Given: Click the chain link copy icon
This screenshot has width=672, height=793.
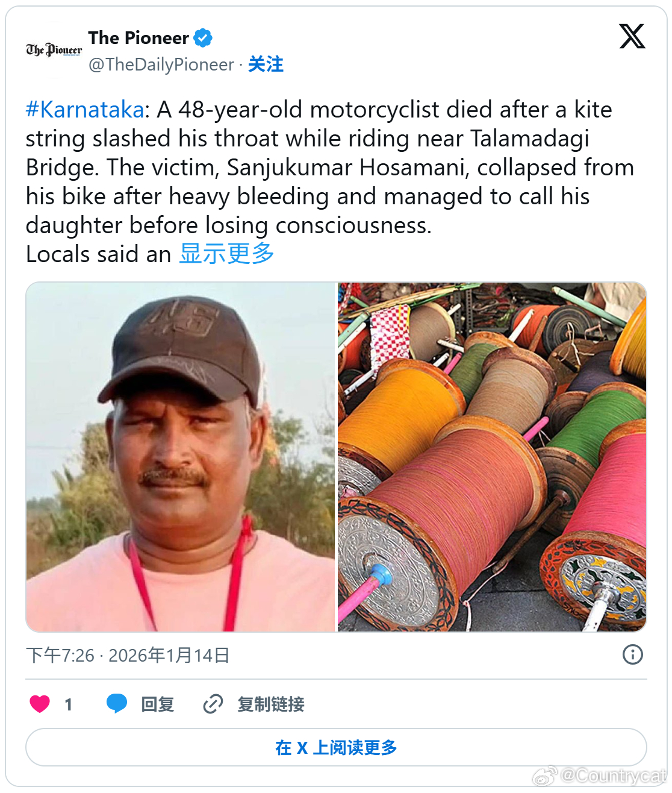Looking at the screenshot, I should [213, 703].
